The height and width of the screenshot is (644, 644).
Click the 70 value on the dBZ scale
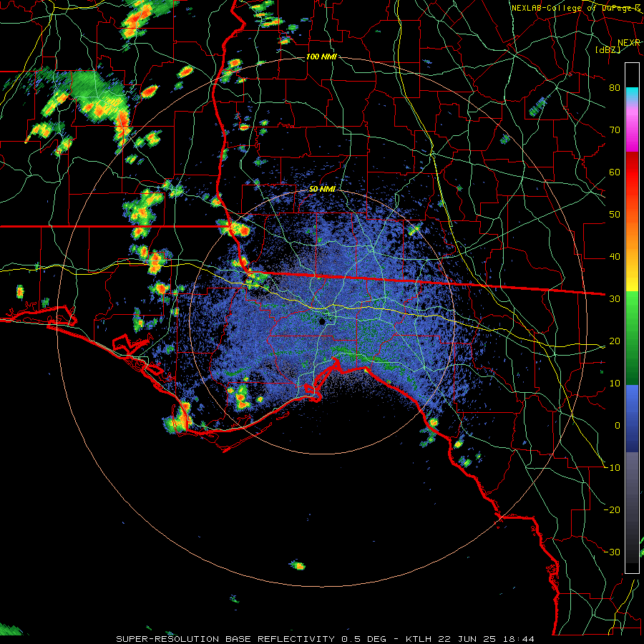(615, 130)
